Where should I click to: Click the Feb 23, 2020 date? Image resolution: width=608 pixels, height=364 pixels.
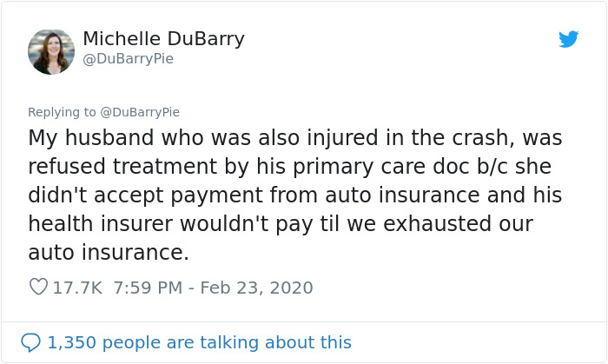pos(256,287)
